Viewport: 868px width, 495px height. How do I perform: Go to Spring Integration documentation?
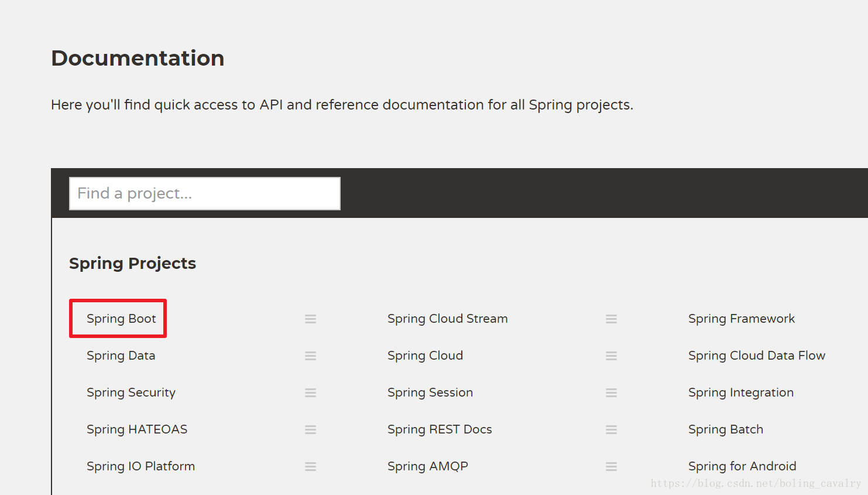(741, 392)
